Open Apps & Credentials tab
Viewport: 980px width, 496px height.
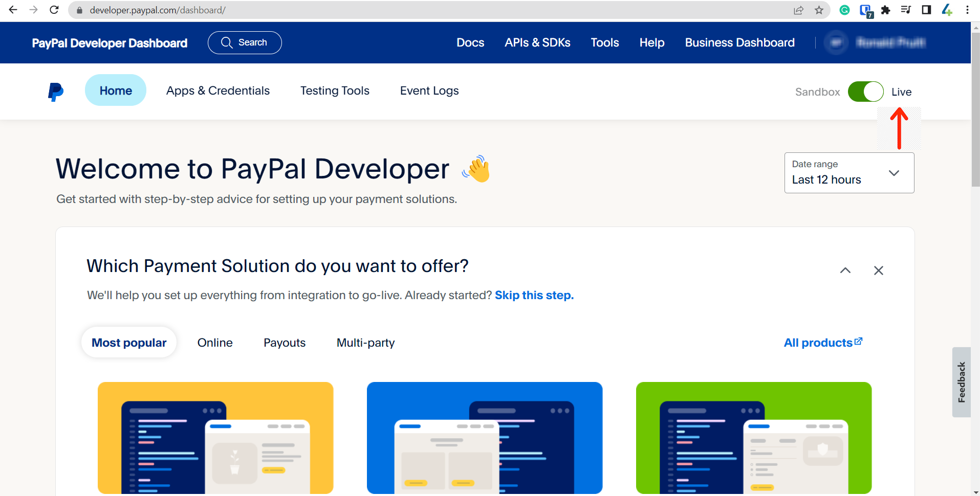(218, 91)
